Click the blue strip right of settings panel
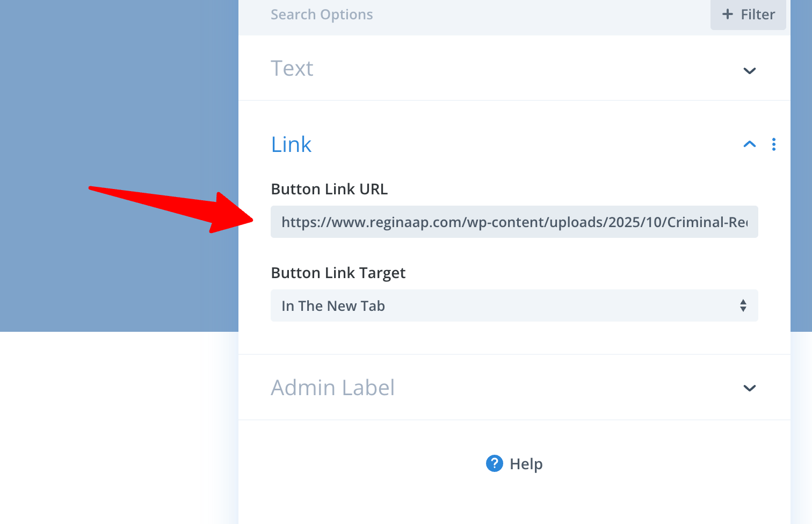 click(801, 161)
